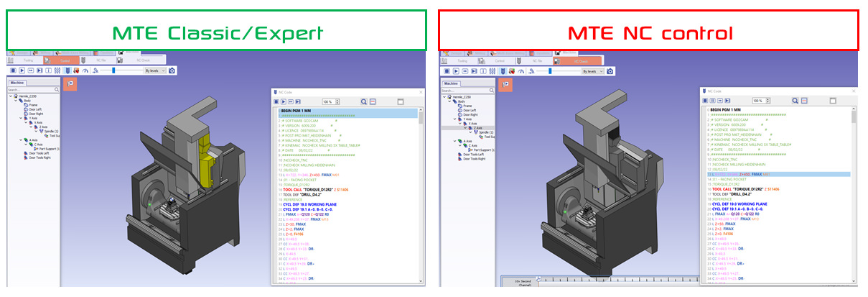This screenshot has width=868, height=297.
Task: Click the camera snapshot icon in right toolbar
Action: pos(610,70)
